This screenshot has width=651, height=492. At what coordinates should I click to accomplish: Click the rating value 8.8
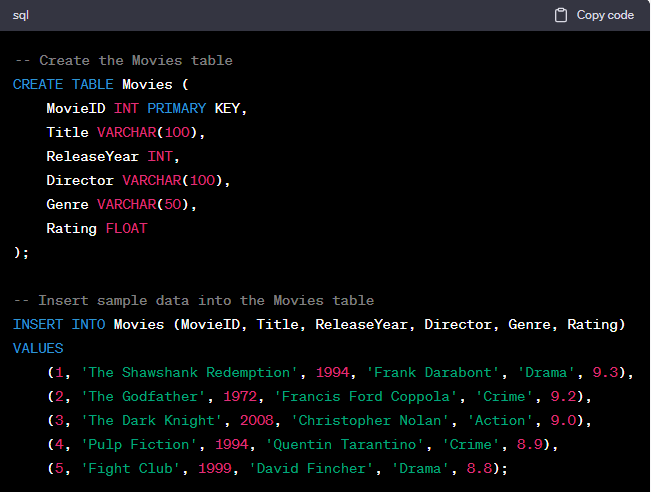click(x=480, y=469)
